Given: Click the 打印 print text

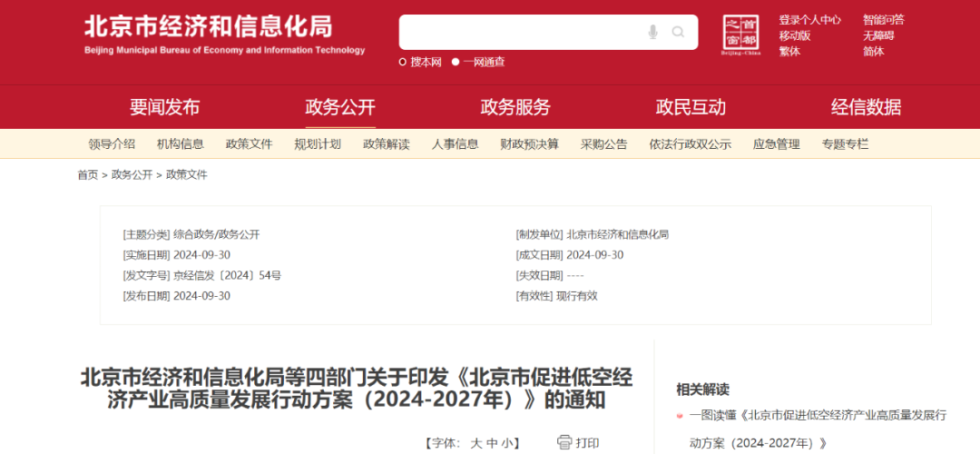Looking at the screenshot, I should (587, 443).
